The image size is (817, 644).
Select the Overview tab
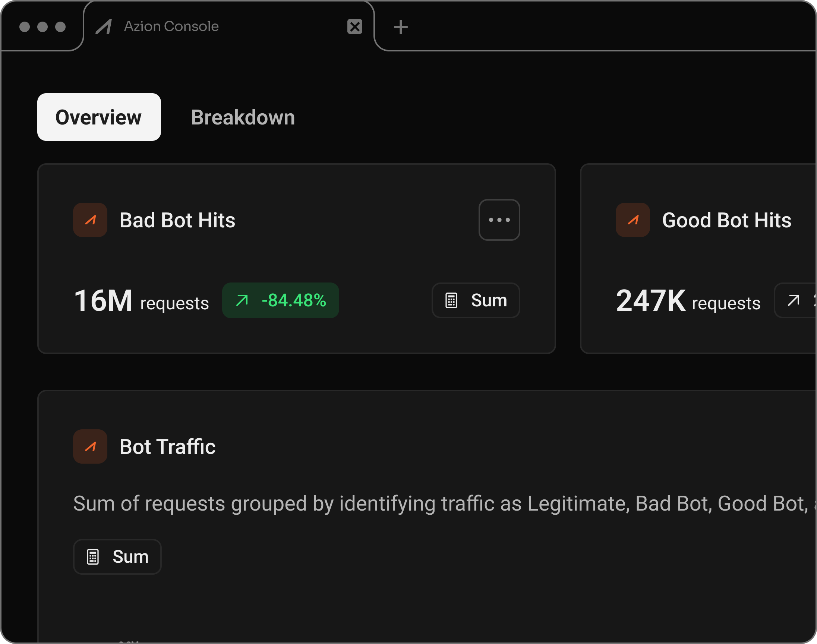pyautogui.click(x=99, y=117)
